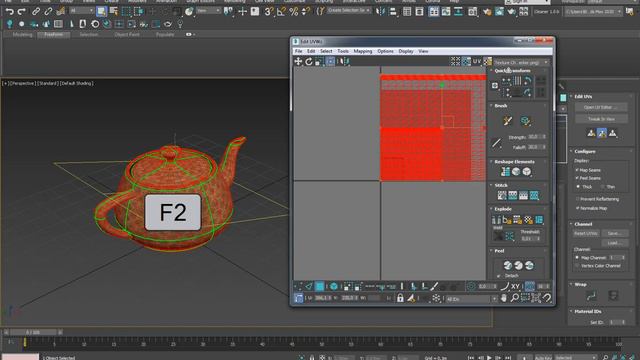Click last Stitch custom icon

tap(534, 196)
